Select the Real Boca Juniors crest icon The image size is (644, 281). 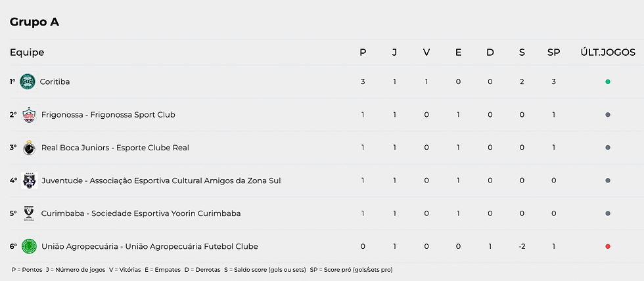point(29,148)
